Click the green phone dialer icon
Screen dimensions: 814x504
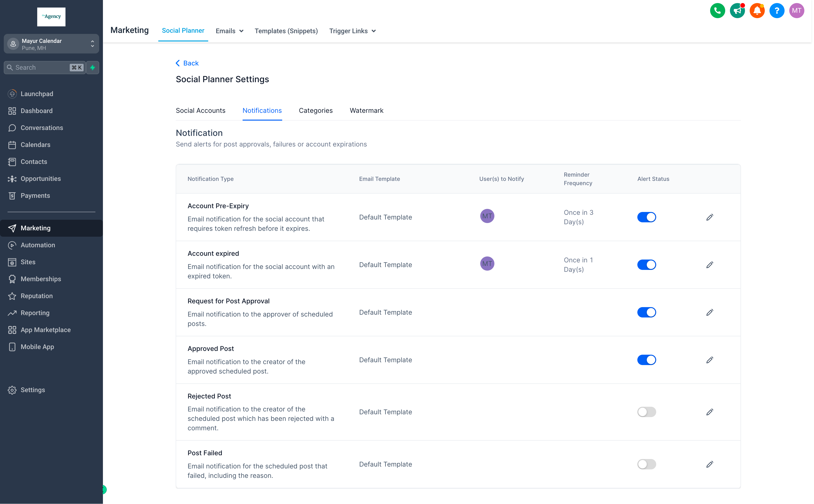(x=717, y=11)
